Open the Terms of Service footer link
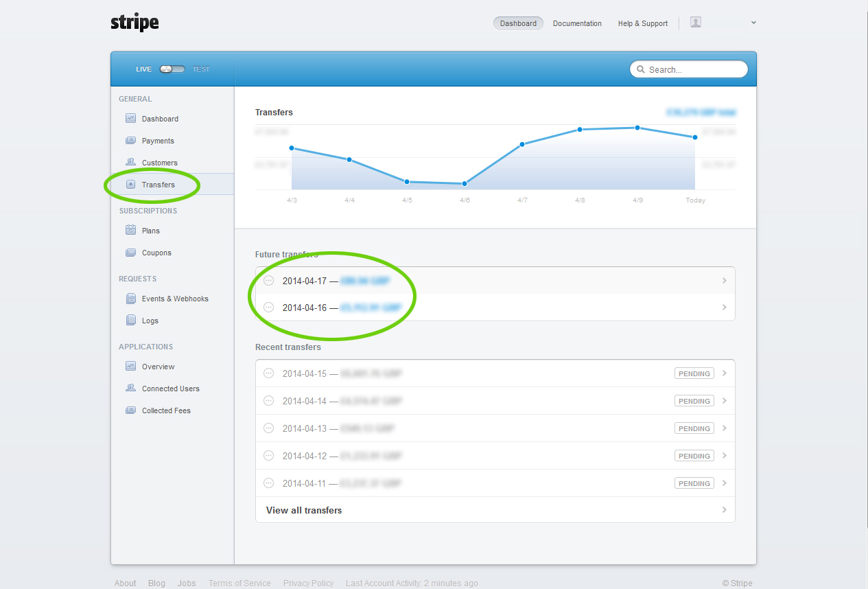 point(239,584)
